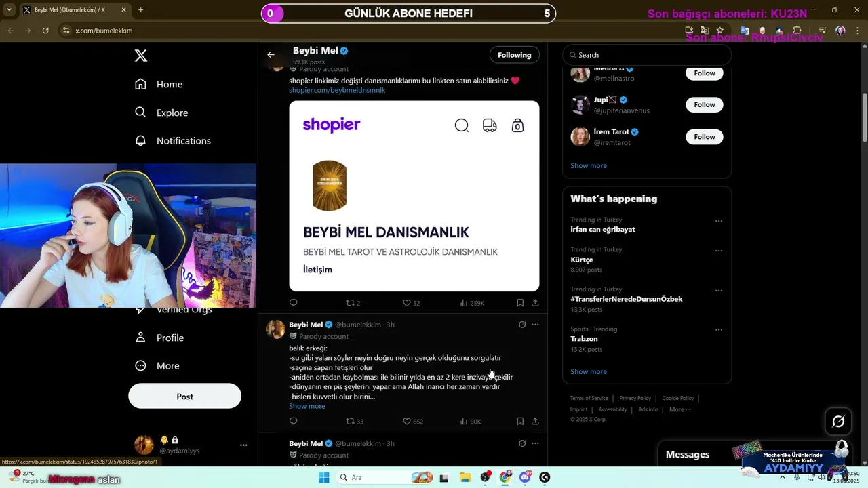The width and height of the screenshot is (868, 488).
Task: Reload the page in Chrome
Action: 45,30
